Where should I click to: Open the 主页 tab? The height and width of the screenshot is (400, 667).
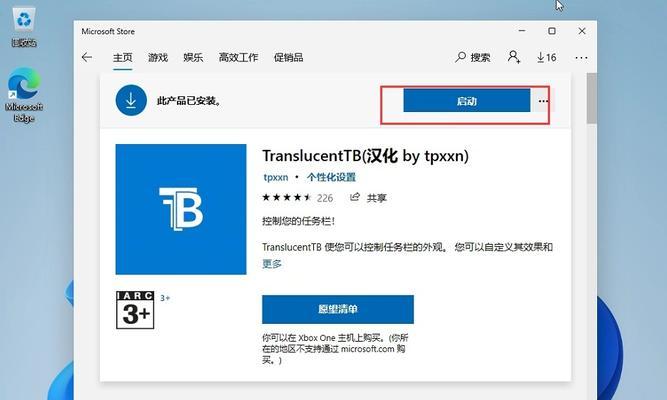[123, 57]
